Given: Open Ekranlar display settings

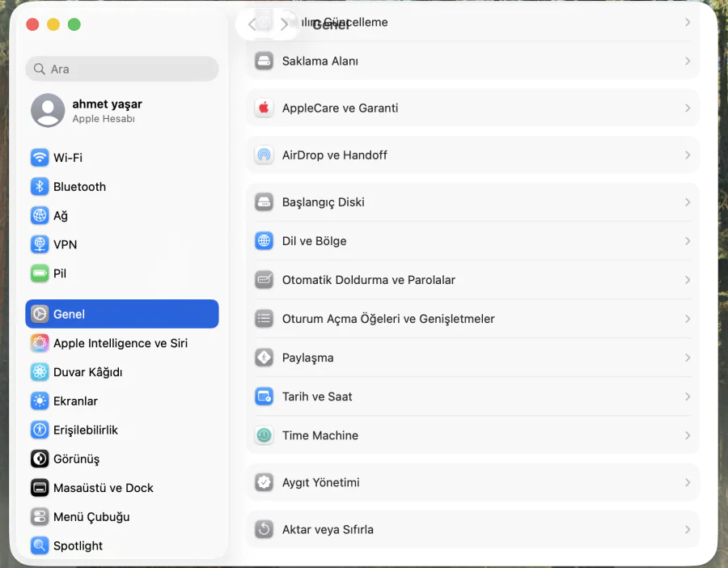Looking at the screenshot, I should point(81,401).
